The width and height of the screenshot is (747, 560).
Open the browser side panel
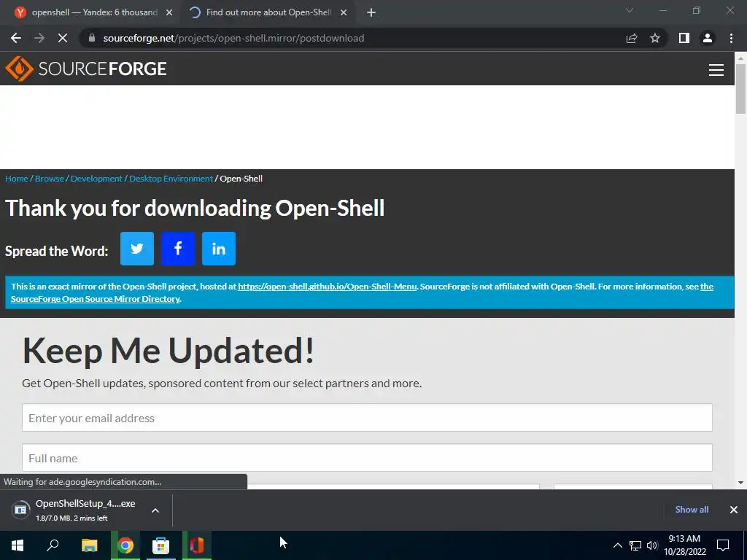click(684, 38)
